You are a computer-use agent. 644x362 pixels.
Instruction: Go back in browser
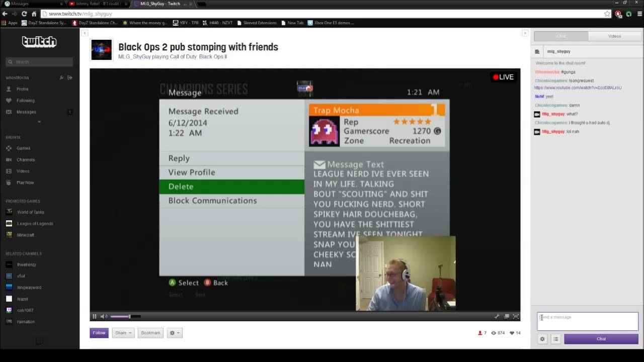(5, 14)
